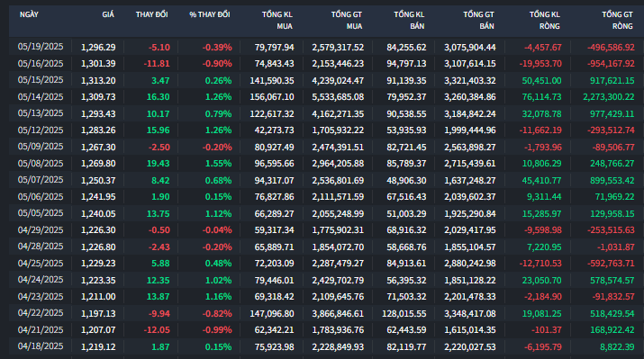The height and width of the screenshot is (359, 644).
Task: Select net value 2,273,300.22
Action: tap(609, 97)
